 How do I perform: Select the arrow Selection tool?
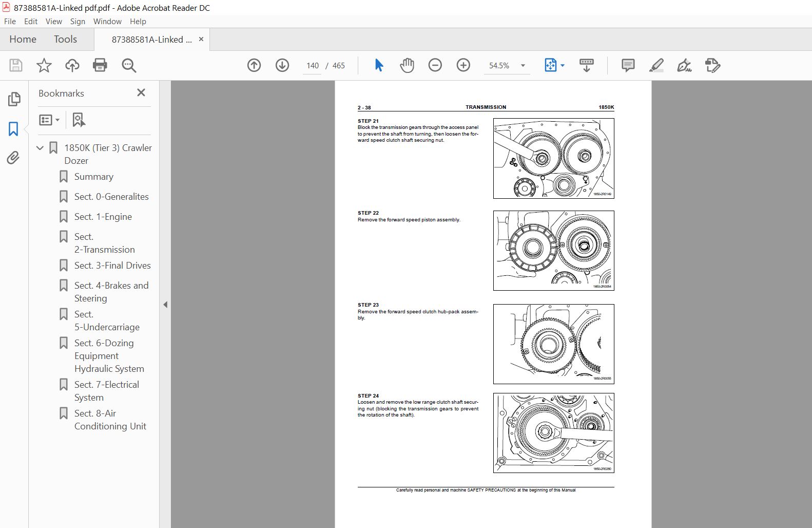pyautogui.click(x=379, y=65)
